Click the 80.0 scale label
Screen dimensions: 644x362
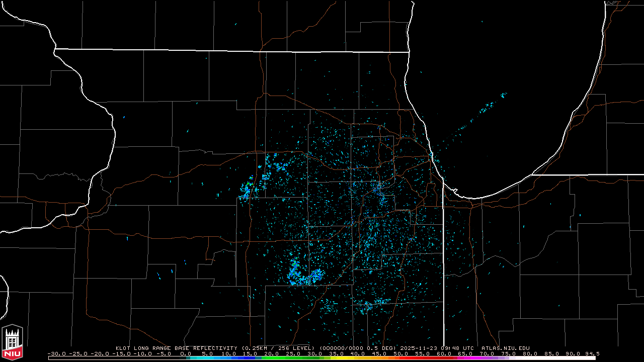coord(530,354)
